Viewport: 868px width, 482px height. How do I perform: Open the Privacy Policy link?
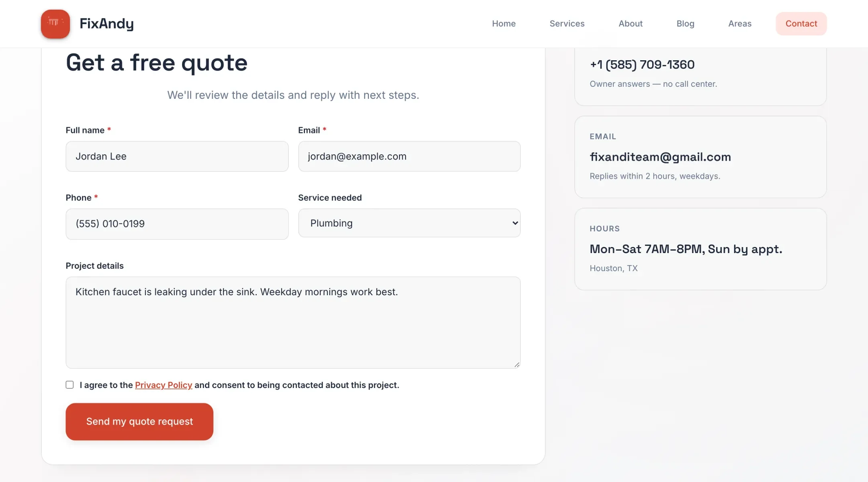(164, 385)
